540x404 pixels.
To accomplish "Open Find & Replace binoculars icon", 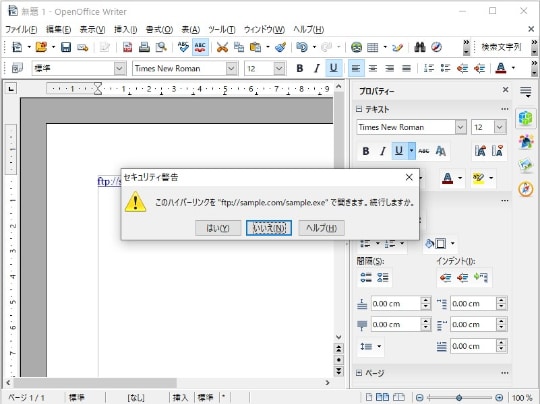I will (419, 47).
